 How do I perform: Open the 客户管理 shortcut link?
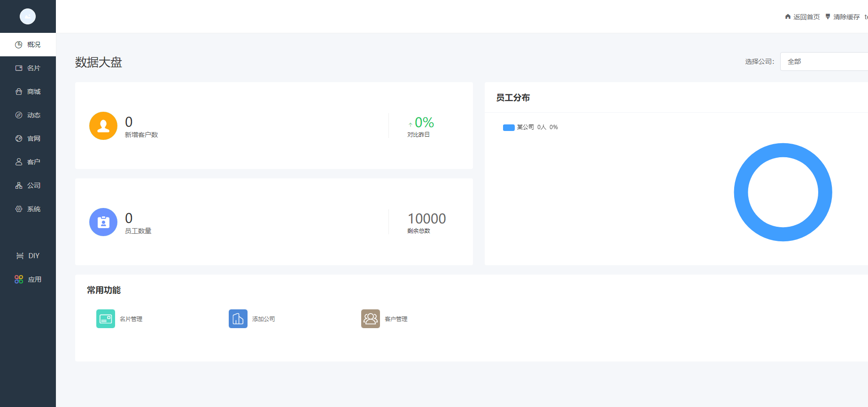click(x=396, y=319)
